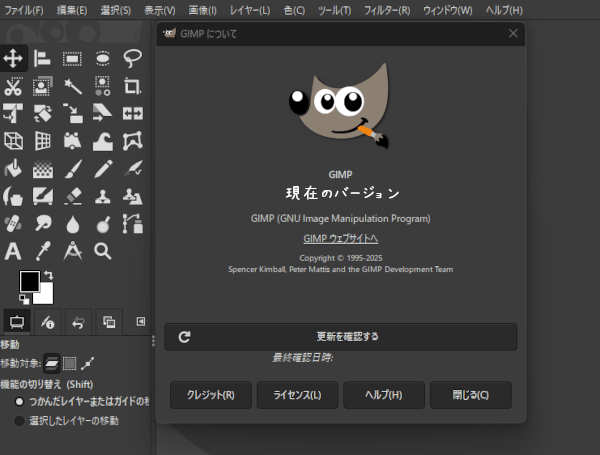Set move target to layer
600x455 pixels.
[52, 363]
